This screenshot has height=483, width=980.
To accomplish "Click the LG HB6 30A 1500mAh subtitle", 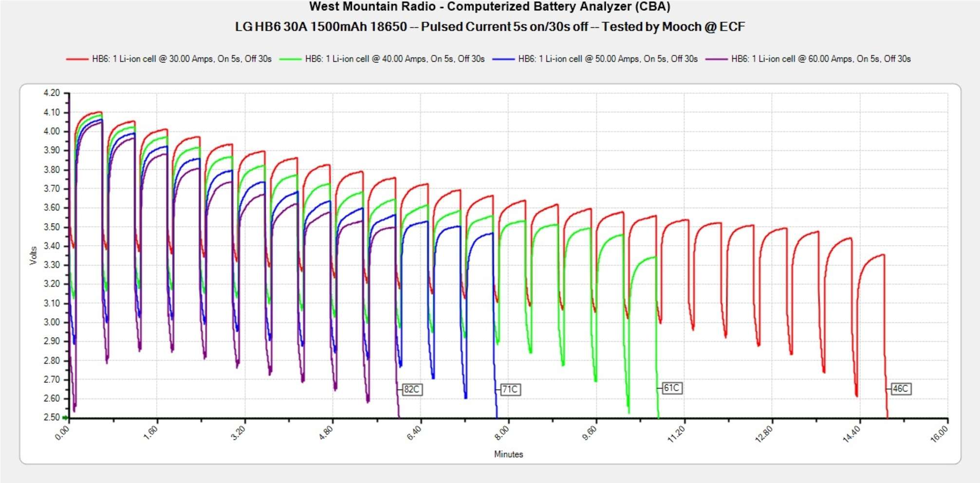I will (x=490, y=27).
